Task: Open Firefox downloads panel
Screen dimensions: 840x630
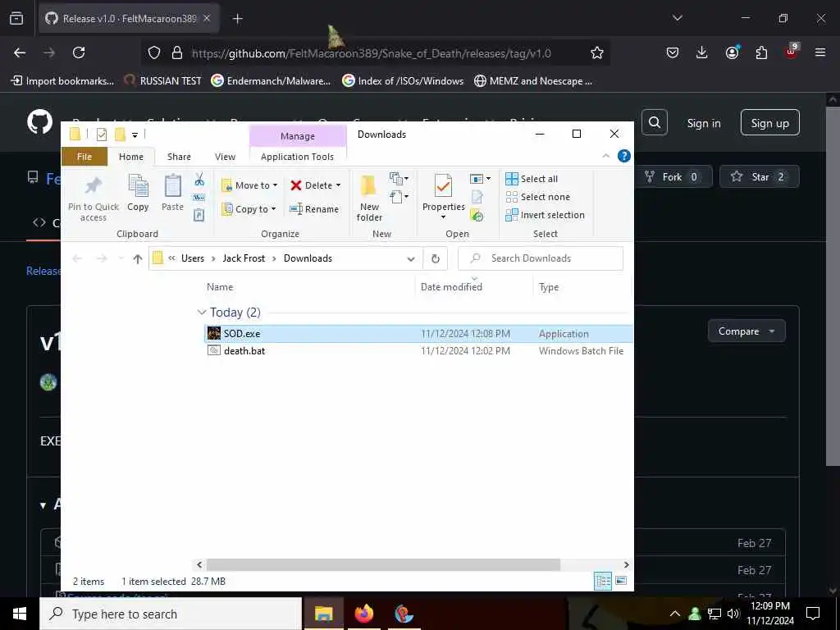Action: click(702, 52)
